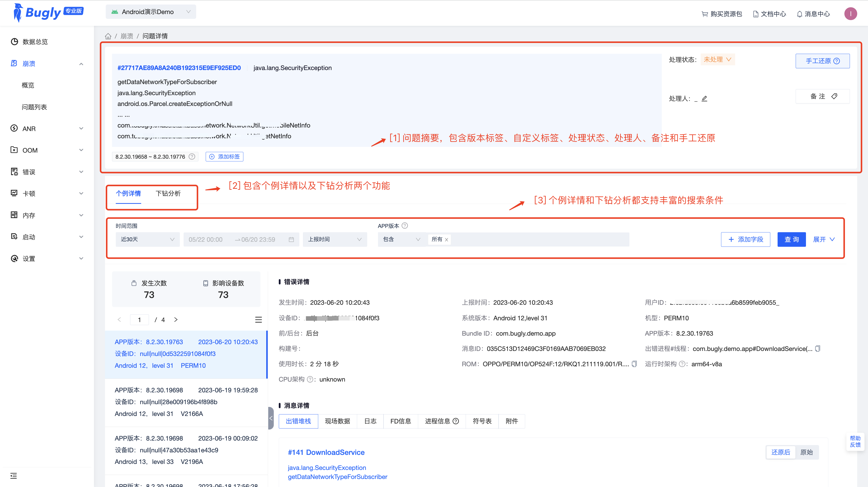The height and width of the screenshot is (487, 868).
Task: Open 问题列表 under 崩溃
Action: [34, 107]
